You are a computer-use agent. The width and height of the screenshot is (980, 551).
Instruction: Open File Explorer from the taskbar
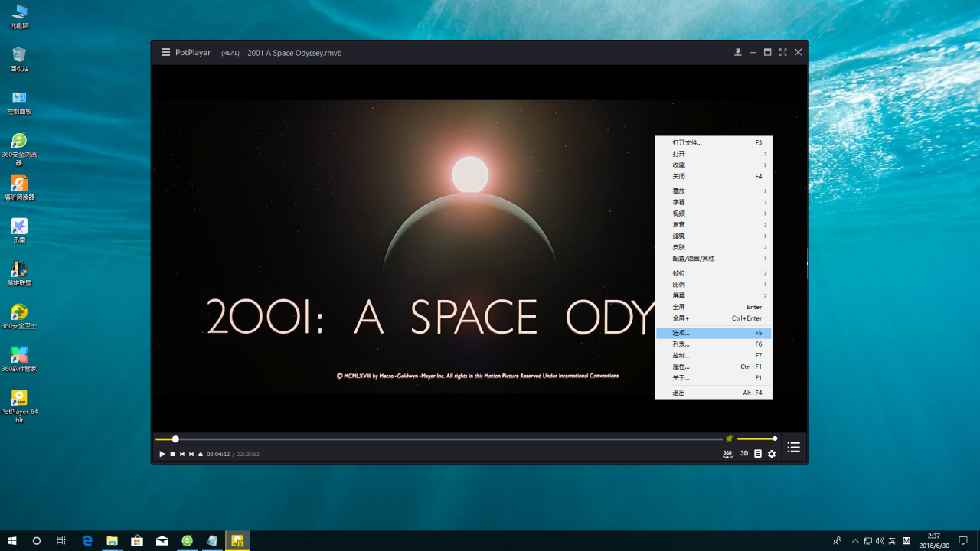(112, 540)
